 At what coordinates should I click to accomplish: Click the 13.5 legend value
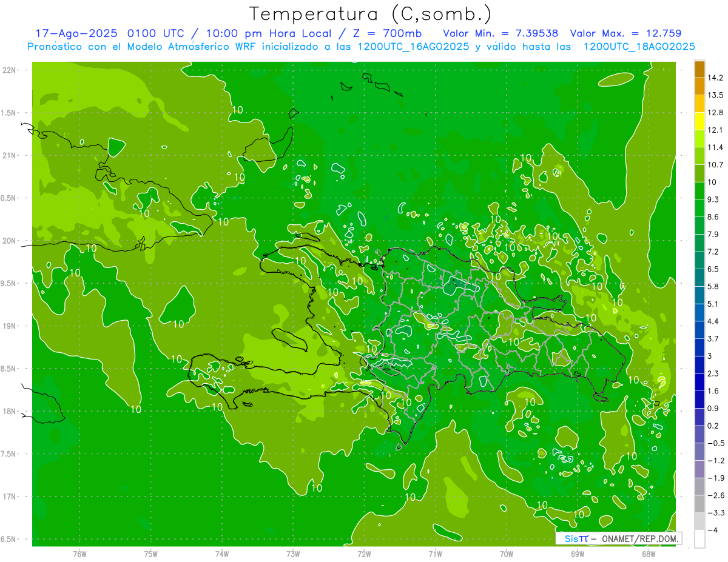tap(715, 95)
